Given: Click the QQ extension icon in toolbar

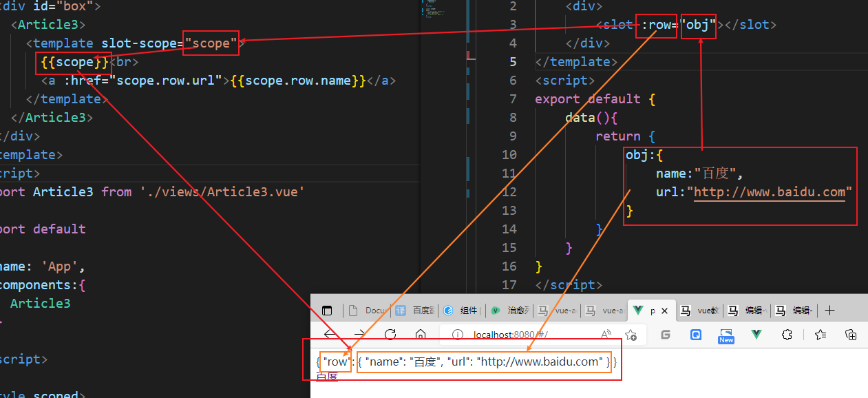Looking at the screenshot, I should [x=696, y=335].
